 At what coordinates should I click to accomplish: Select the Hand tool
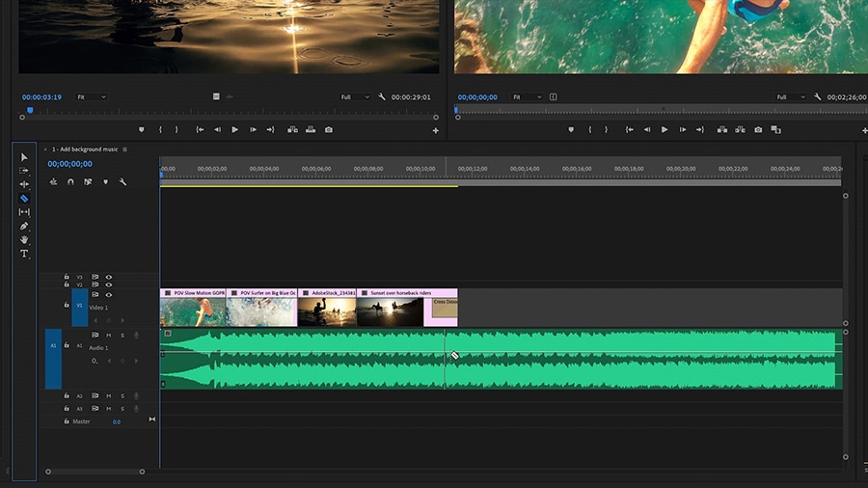pyautogui.click(x=24, y=240)
